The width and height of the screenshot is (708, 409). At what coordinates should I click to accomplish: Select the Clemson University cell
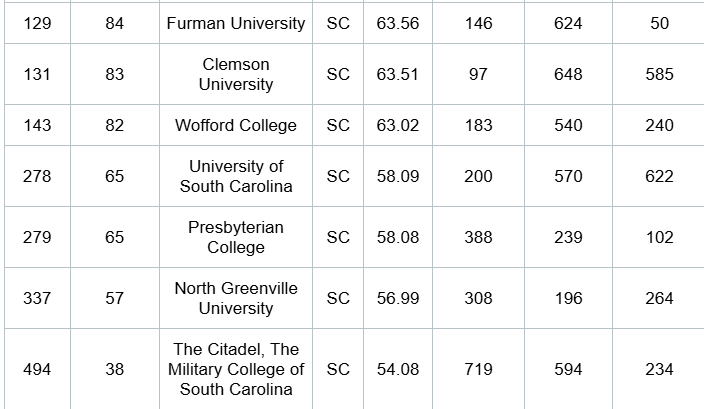click(x=236, y=74)
